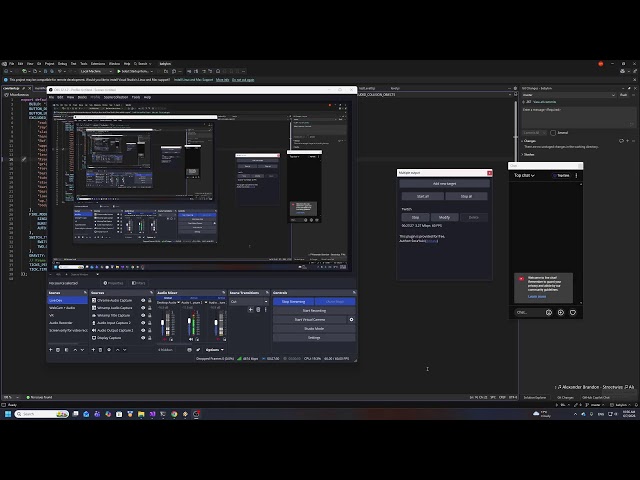Open chat options three-dot menu
Screen dimensions: 640x480
click(x=576, y=176)
